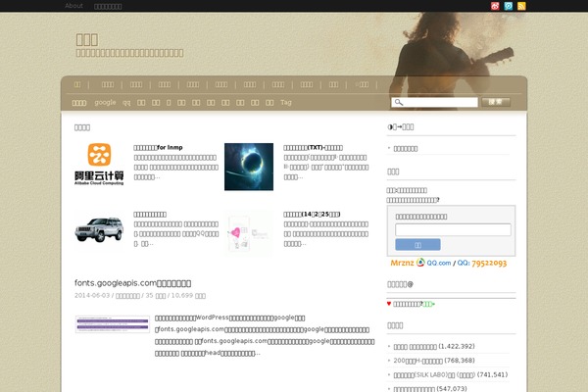Open the Tag link in sub-navigation
The image size is (588, 392).
286,102
